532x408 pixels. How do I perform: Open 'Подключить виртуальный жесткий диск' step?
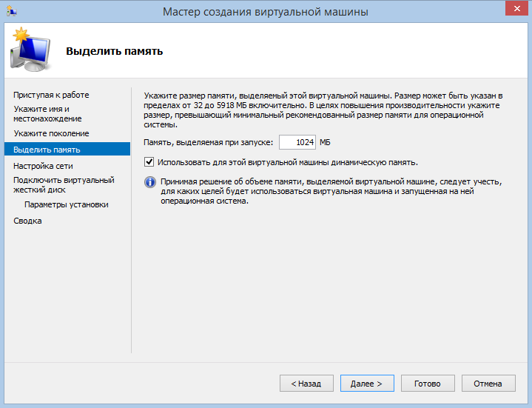64,184
